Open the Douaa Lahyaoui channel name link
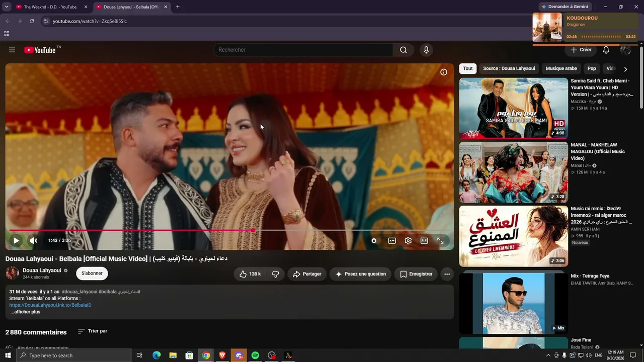 coord(42,270)
